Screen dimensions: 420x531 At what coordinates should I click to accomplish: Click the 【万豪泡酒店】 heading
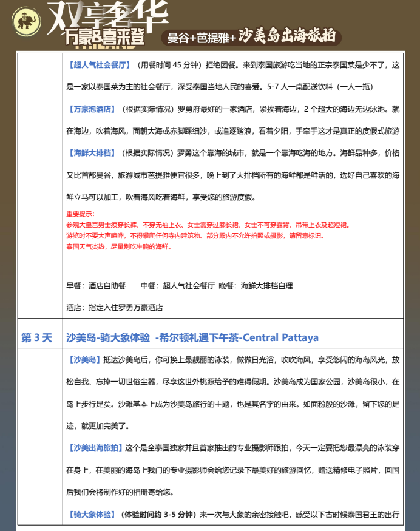[x=92, y=109]
